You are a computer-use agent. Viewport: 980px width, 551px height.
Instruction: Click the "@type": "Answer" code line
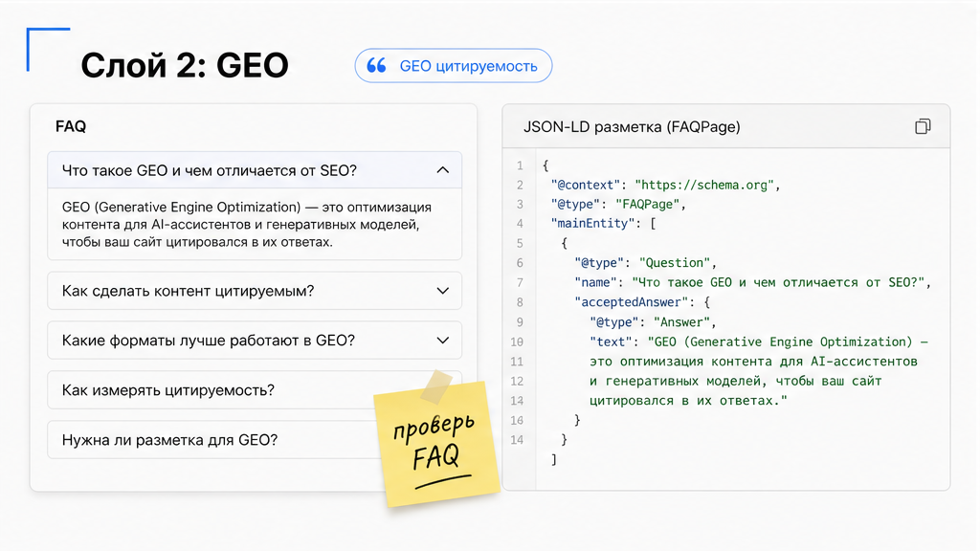coord(653,322)
